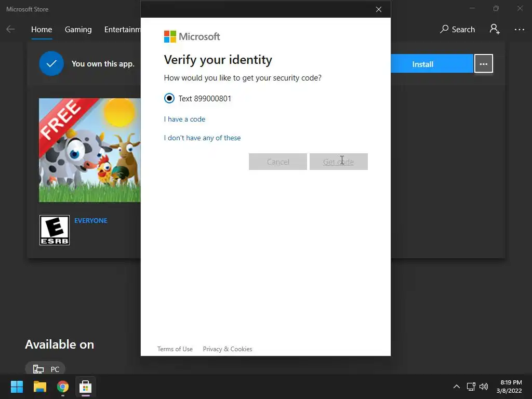Click the Get code button

339,162
